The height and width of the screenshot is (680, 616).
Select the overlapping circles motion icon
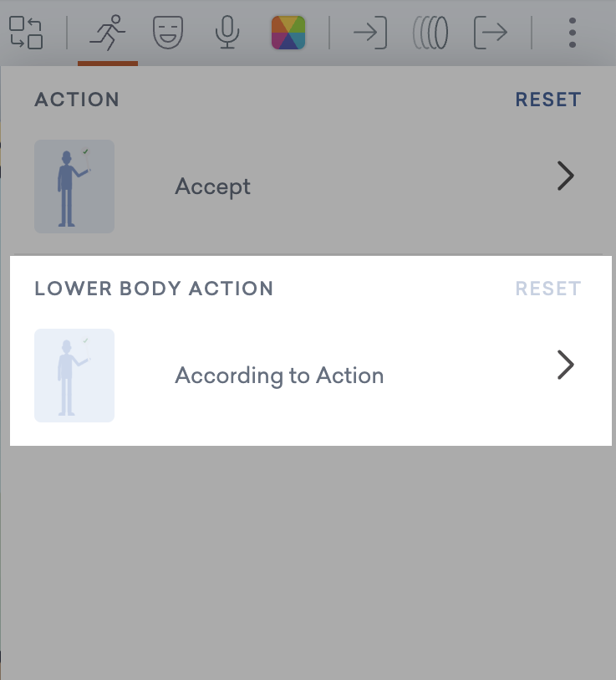(x=430, y=33)
